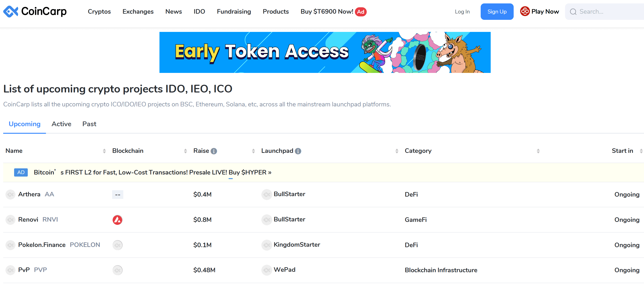Sort table by Blockchain column arrows

[185, 151]
